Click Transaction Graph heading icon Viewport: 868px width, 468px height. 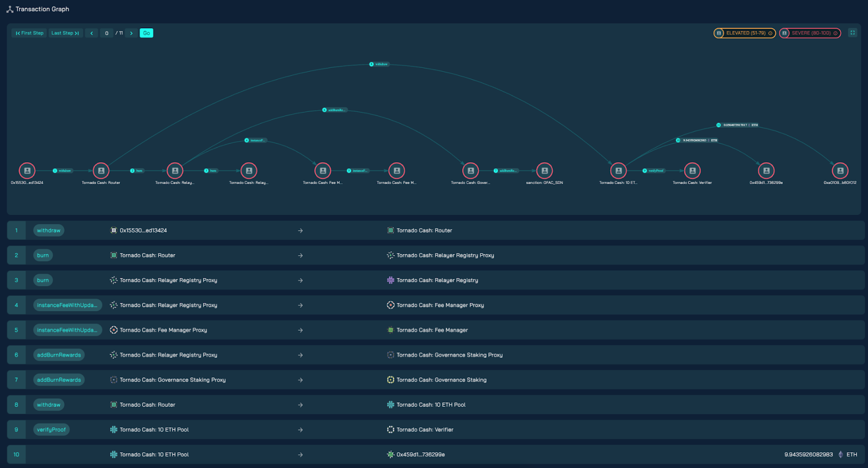(x=10, y=9)
